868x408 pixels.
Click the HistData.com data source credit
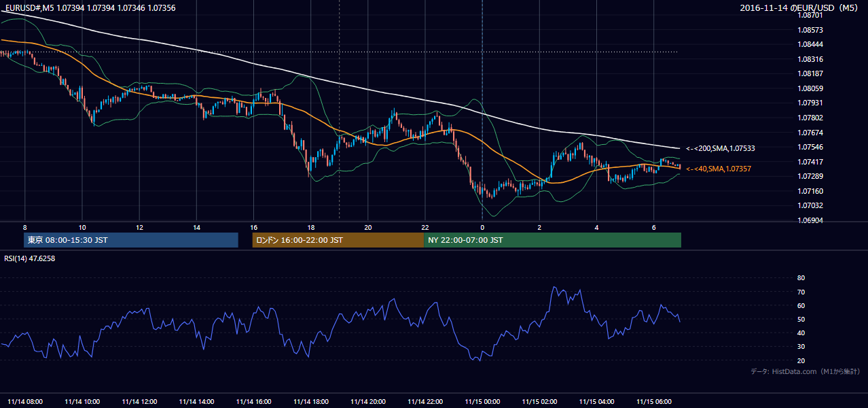pos(805,371)
